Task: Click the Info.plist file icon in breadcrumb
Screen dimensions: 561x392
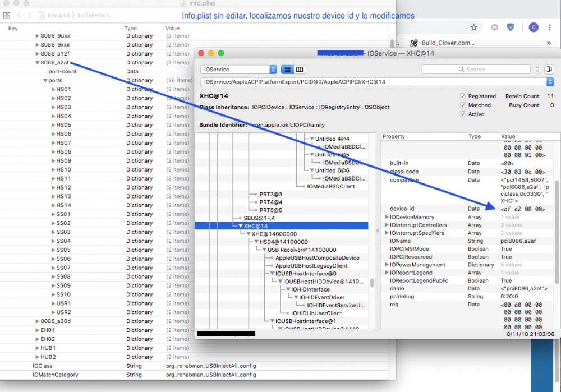Action: [x=42, y=15]
